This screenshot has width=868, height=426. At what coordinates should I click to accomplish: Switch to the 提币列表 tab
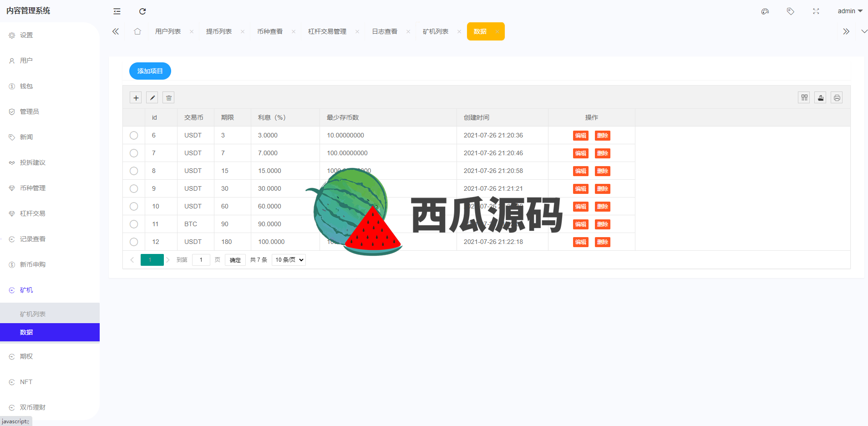click(x=219, y=31)
